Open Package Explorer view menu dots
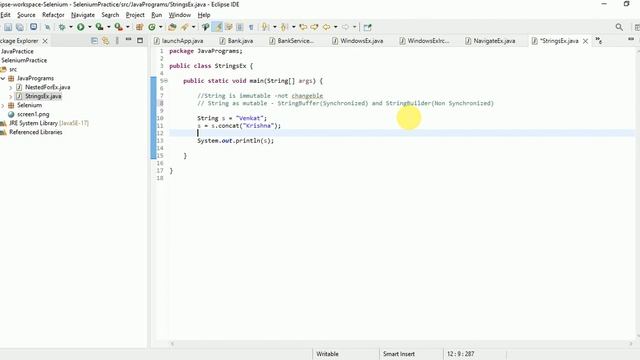Screen dimensions: 640x360 (117, 41)
